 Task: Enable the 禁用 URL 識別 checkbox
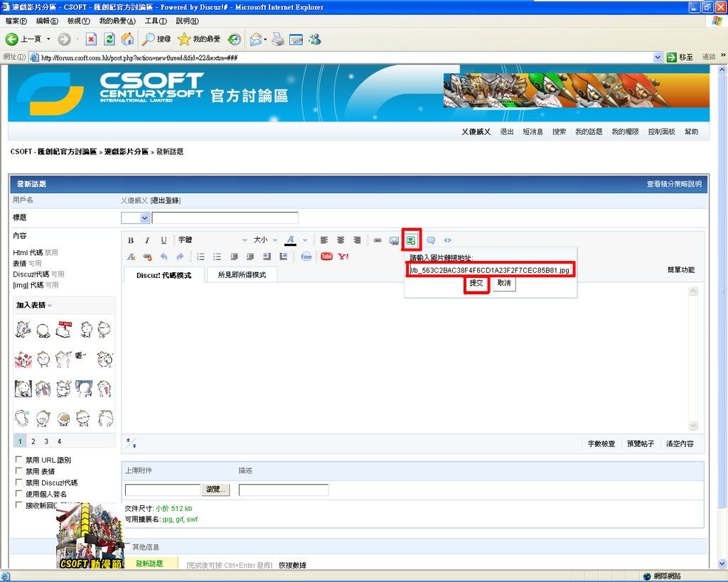click(19, 460)
